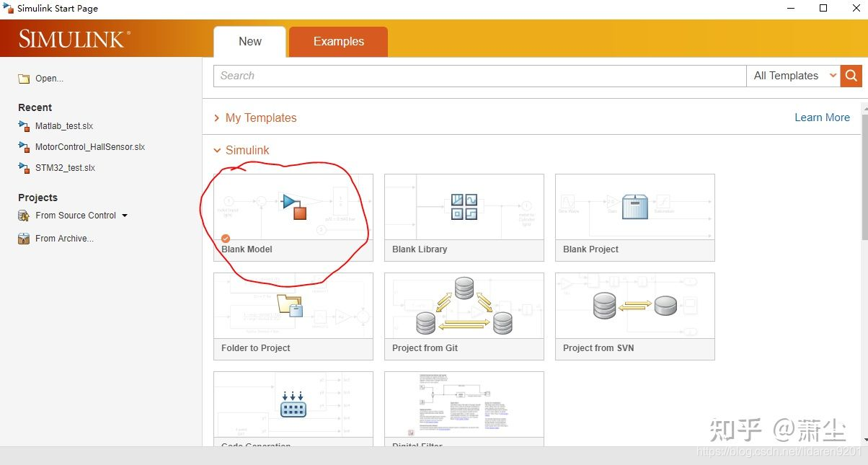
Task: Click the Code Generation chip icon
Action: click(x=293, y=404)
